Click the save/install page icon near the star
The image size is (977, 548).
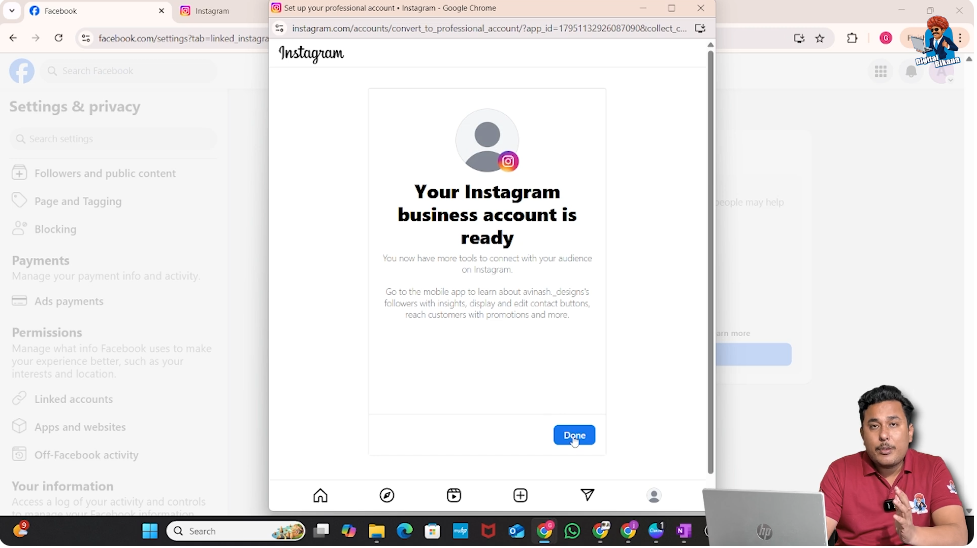[800, 39]
